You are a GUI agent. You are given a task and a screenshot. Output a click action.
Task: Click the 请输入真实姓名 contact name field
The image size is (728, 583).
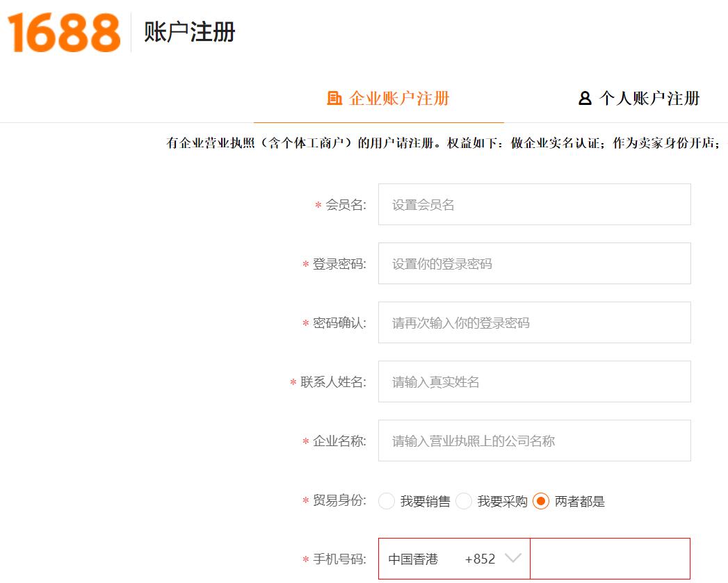coord(534,381)
